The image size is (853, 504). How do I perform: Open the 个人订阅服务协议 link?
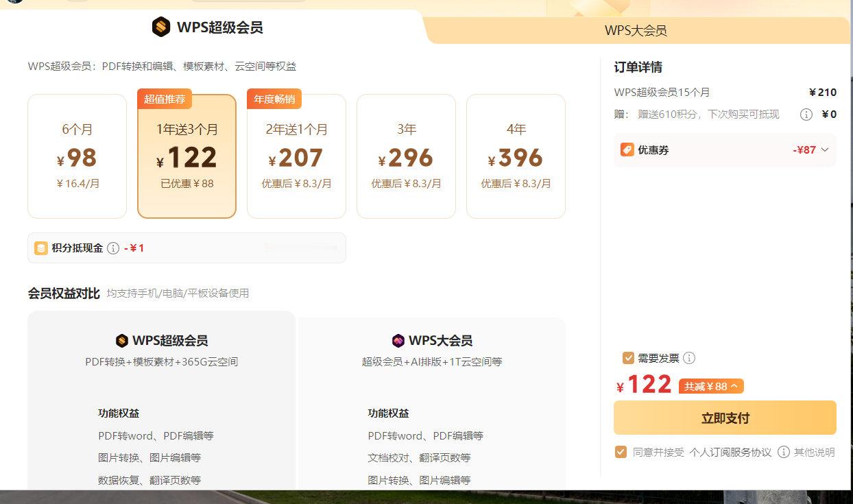tap(730, 453)
